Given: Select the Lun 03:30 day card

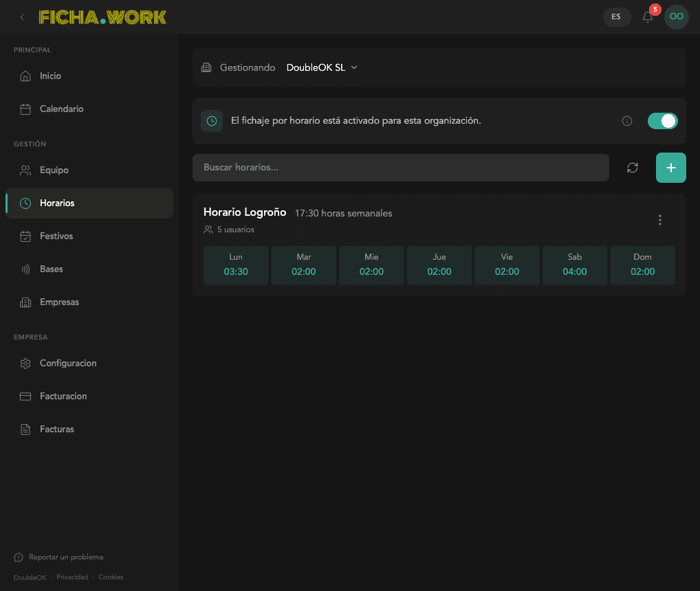Looking at the screenshot, I should [x=236, y=265].
